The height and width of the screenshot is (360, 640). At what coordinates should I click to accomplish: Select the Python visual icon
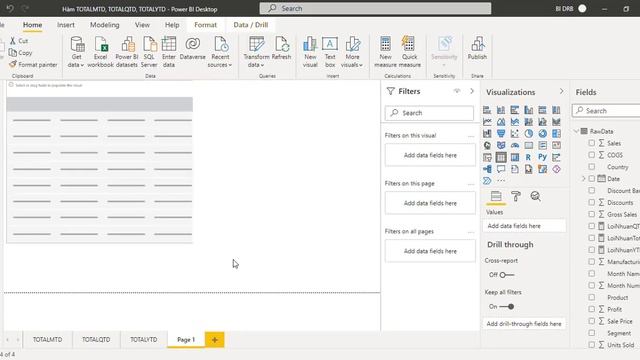coord(542,157)
